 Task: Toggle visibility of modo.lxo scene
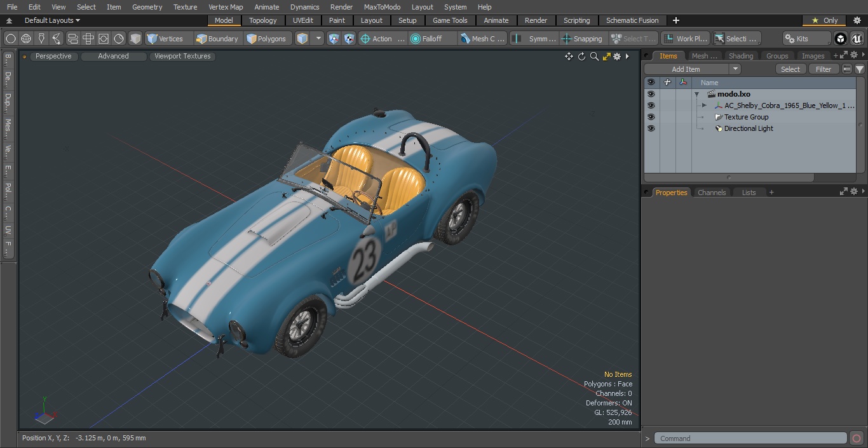coord(651,94)
